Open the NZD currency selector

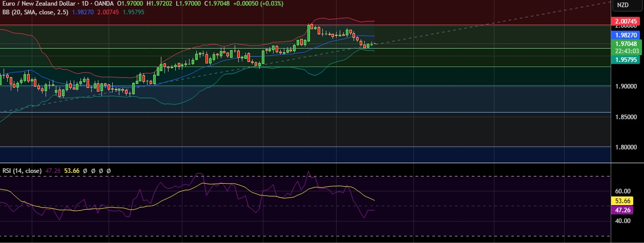pos(622,5)
